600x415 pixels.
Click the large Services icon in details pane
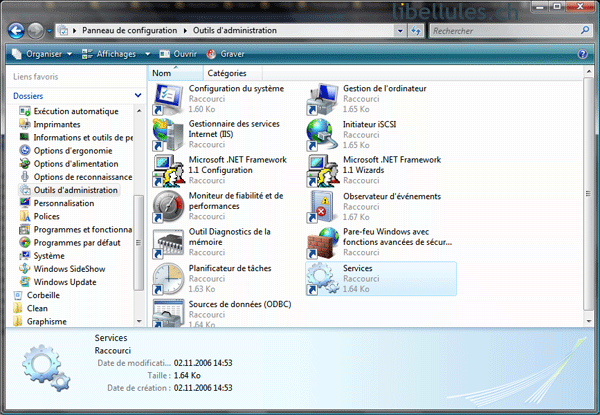click(46, 368)
